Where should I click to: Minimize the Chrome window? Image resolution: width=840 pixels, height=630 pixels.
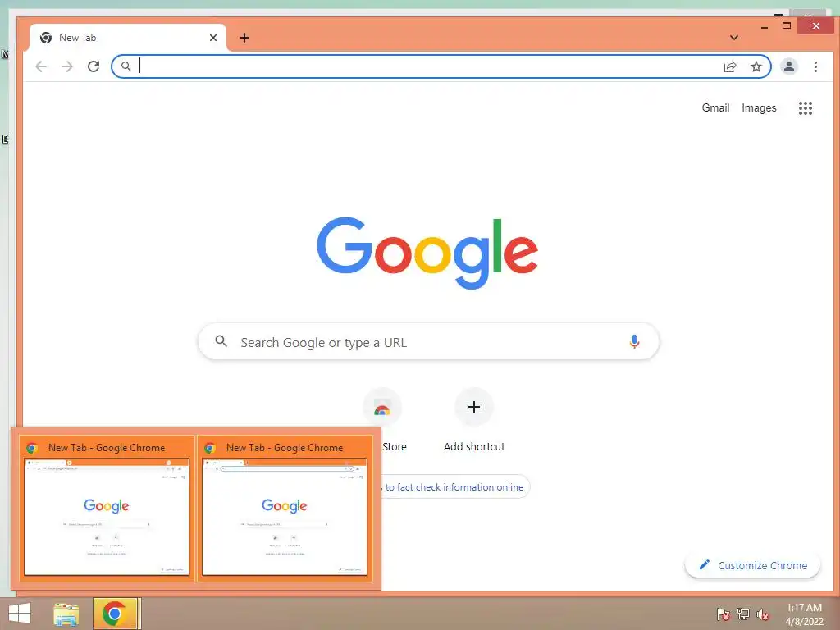click(765, 26)
